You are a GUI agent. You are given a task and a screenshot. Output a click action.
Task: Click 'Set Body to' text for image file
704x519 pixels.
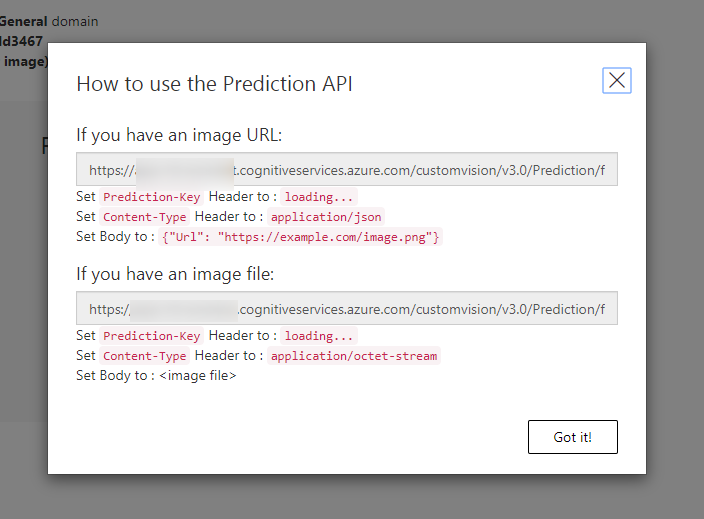point(112,376)
